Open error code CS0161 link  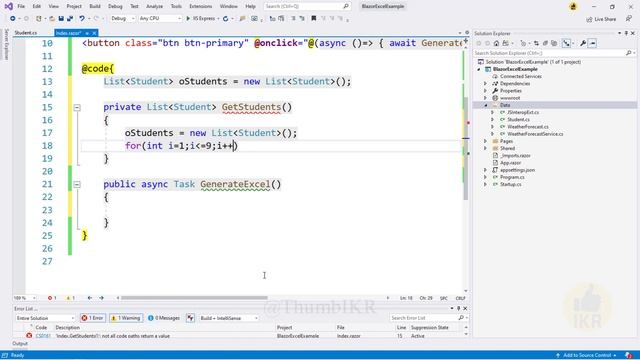pyautogui.click(x=43, y=336)
